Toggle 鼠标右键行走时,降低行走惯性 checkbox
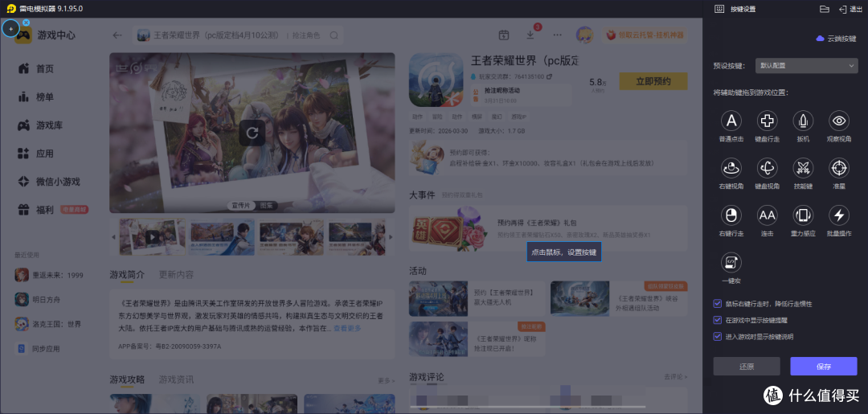This screenshot has width=868, height=414. point(718,304)
